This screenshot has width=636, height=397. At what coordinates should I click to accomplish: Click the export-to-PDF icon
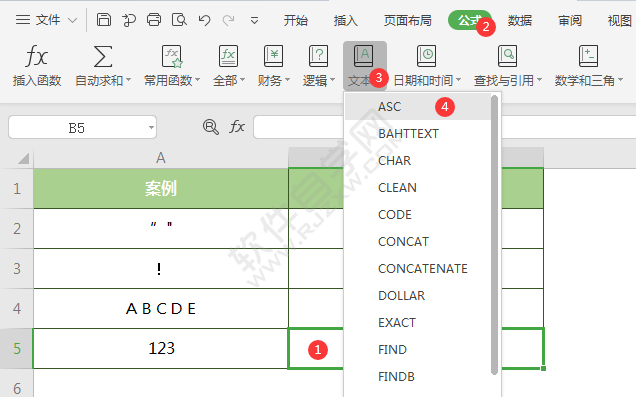pos(129,19)
